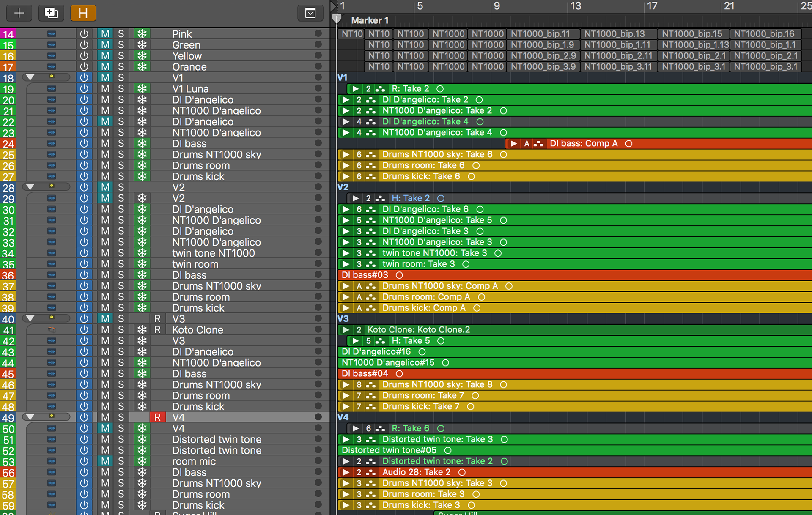
Task: Click Marker 1 in the marker lane
Action: [370, 20]
